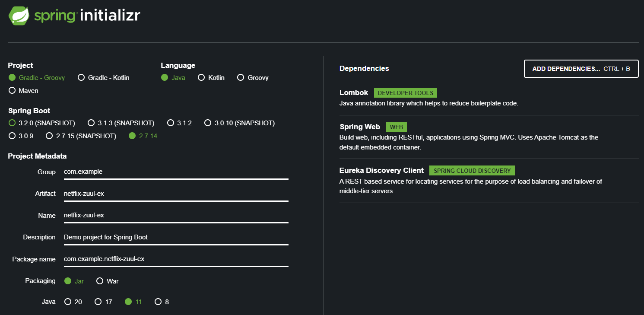Click the Spring Initializr leaf logo
This screenshot has height=315, width=644.
click(19, 16)
